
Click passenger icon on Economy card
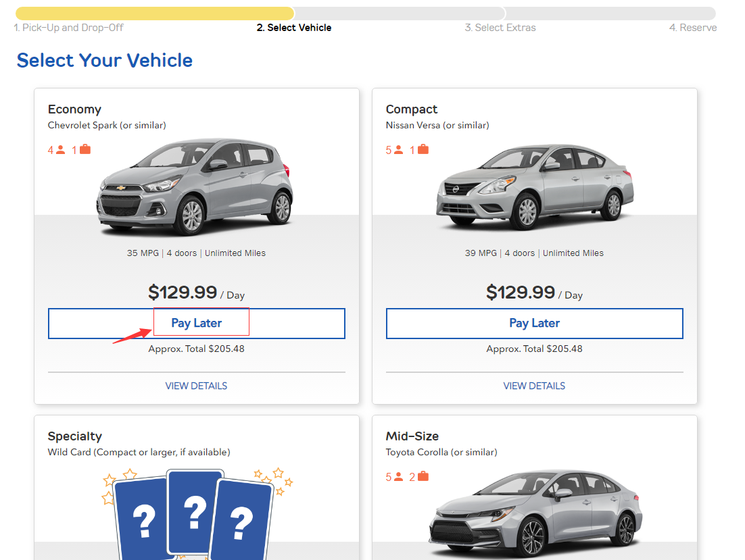point(61,150)
